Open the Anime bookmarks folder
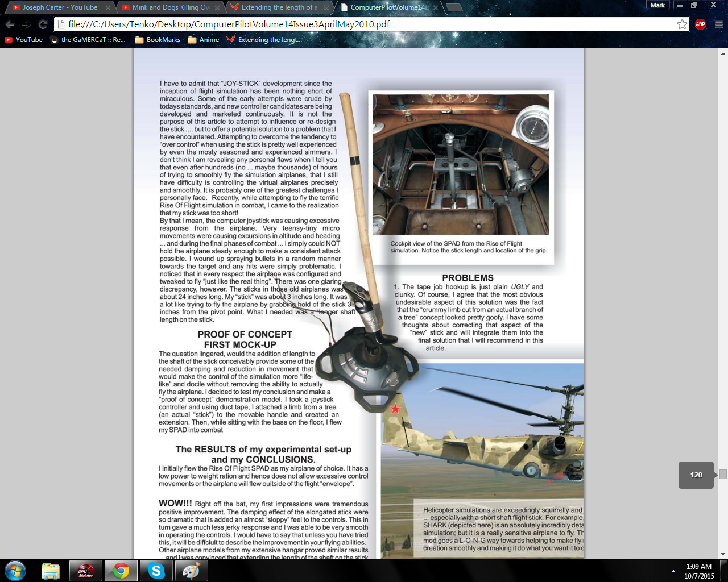Viewport: 728px width, 582px height. [x=204, y=40]
